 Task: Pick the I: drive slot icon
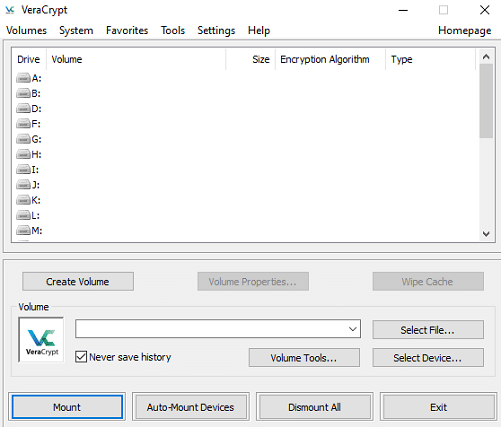tap(23, 170)
